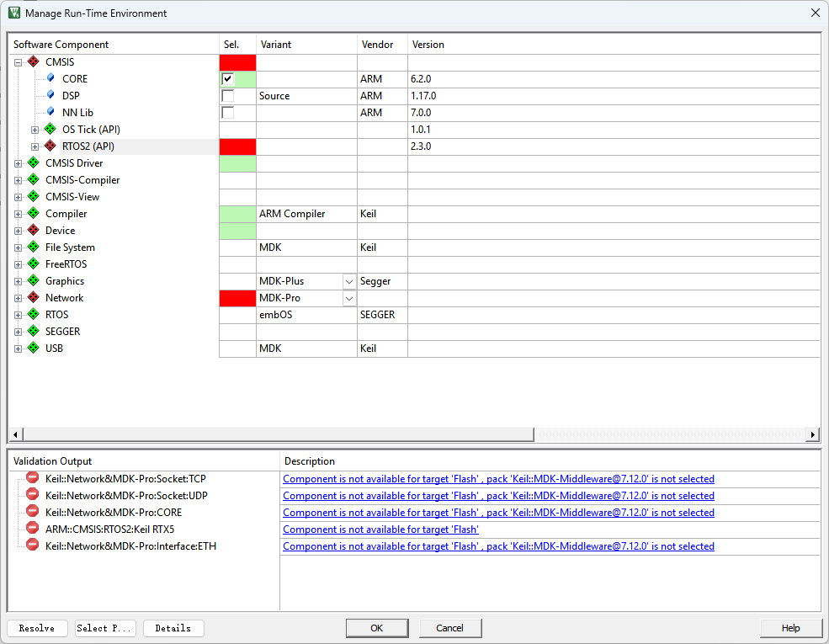Click the blue gem icon beside CORE
The image size is (829, 644).
50,78
